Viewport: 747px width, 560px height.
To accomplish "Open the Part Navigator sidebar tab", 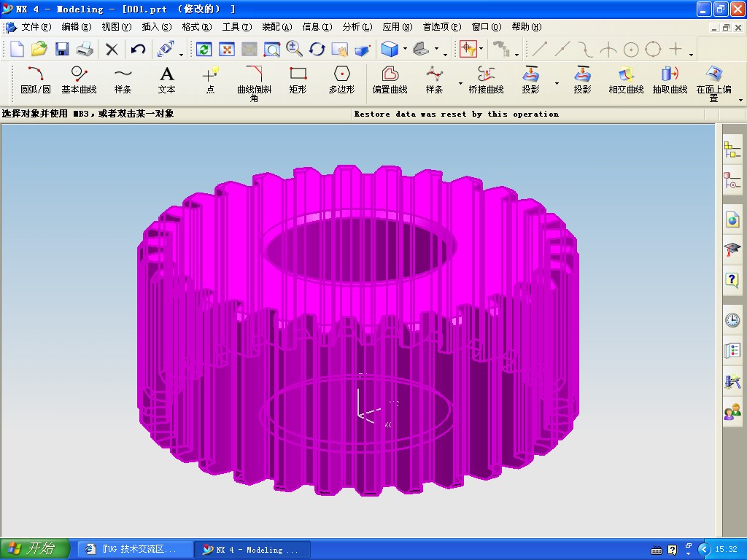I will [x=732, y=181].
